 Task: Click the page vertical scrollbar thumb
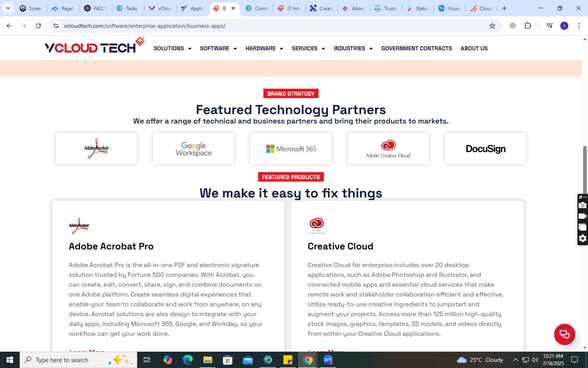pos(585,170)
